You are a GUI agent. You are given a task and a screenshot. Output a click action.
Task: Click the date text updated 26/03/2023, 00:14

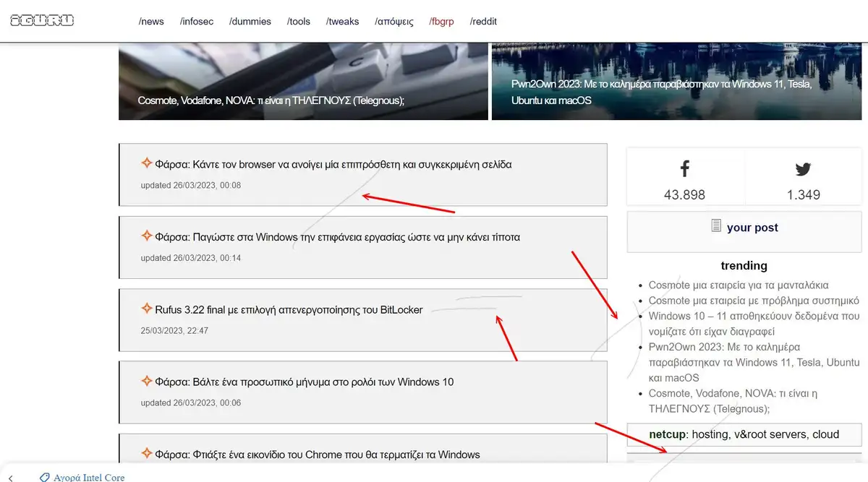point(191,258)
